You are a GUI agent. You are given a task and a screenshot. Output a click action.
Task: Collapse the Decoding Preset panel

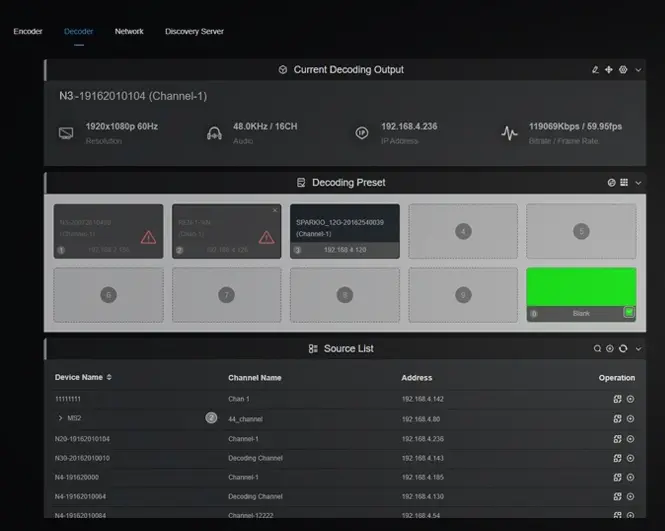click(x=638, y=183)
